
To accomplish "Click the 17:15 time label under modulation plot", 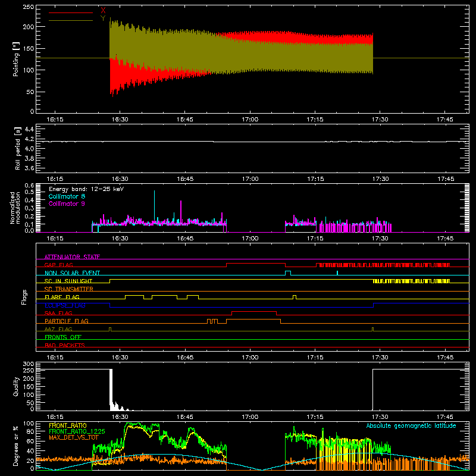I will click(x=315, y=239).
